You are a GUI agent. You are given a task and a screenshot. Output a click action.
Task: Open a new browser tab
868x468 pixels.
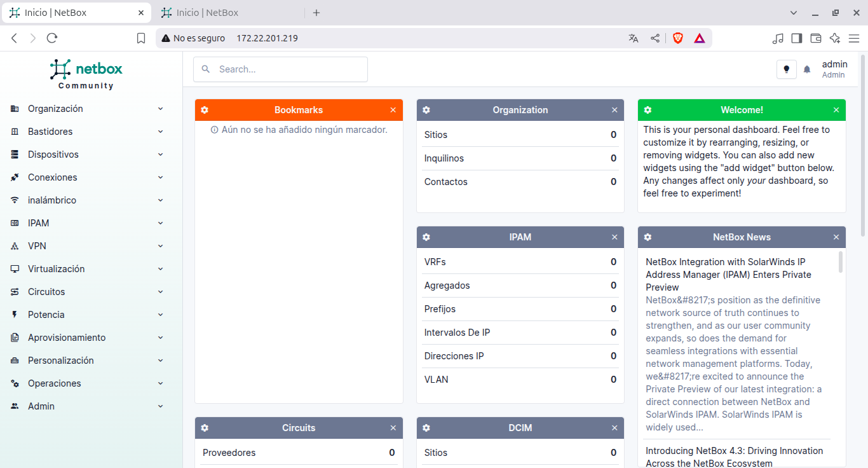coord(316,13)
